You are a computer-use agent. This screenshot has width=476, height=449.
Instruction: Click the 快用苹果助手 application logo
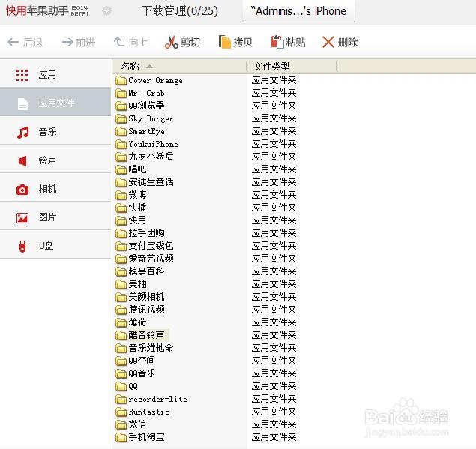click(47, 11)
